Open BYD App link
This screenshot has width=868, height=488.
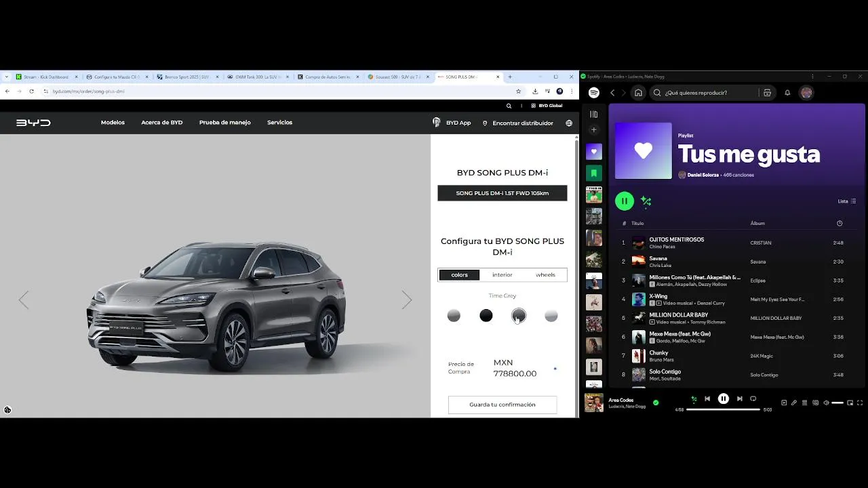click(452, 123)
